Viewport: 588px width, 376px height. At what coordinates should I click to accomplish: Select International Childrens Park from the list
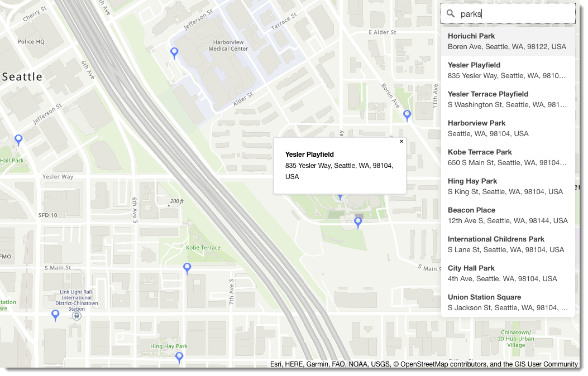click(508, 244)
